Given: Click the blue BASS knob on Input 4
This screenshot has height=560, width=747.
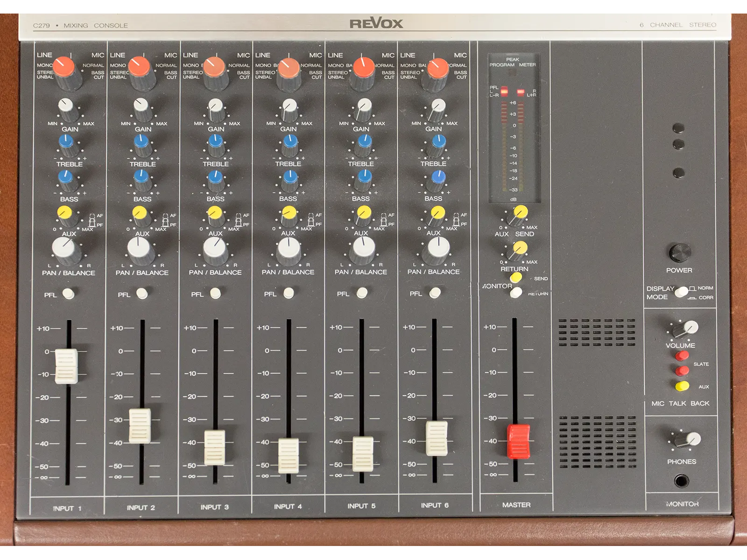Looking at the screenshot, I should (x=290, y=181).
